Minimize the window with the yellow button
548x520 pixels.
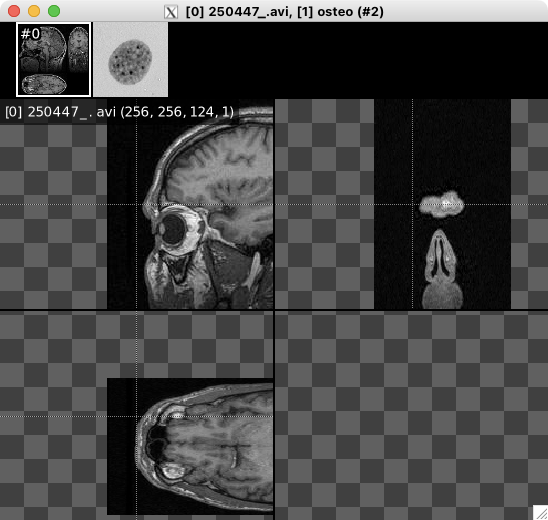[x=34, y=11]
